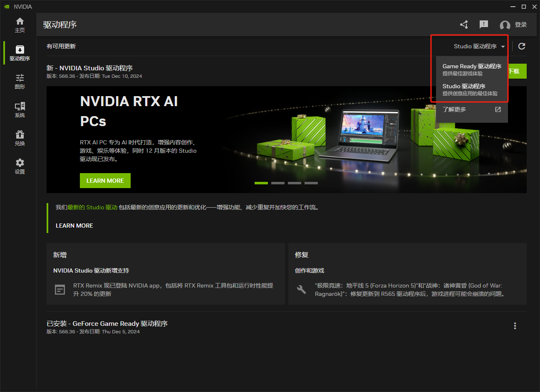Open the 兑换 redeem gift section

[x=20, y=138]
